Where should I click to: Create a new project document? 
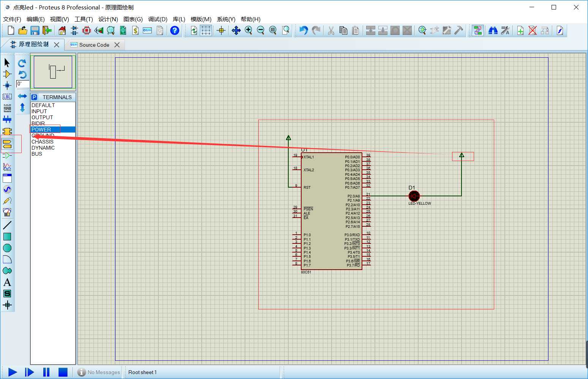point(11,30)
